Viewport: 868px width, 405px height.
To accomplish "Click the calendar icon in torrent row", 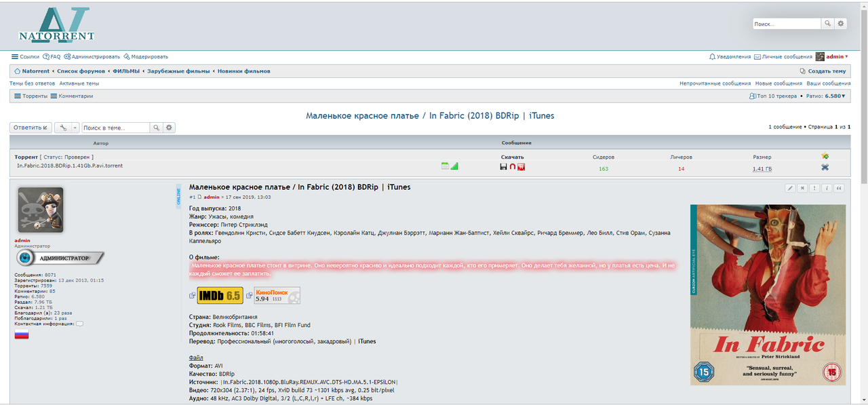I will pyautogui.click(x=445, y=166).
